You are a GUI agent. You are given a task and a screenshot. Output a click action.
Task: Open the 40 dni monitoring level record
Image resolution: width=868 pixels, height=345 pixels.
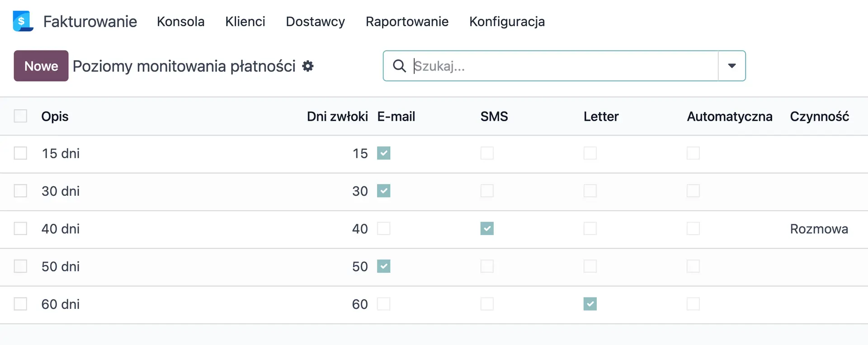coord(61,229)
